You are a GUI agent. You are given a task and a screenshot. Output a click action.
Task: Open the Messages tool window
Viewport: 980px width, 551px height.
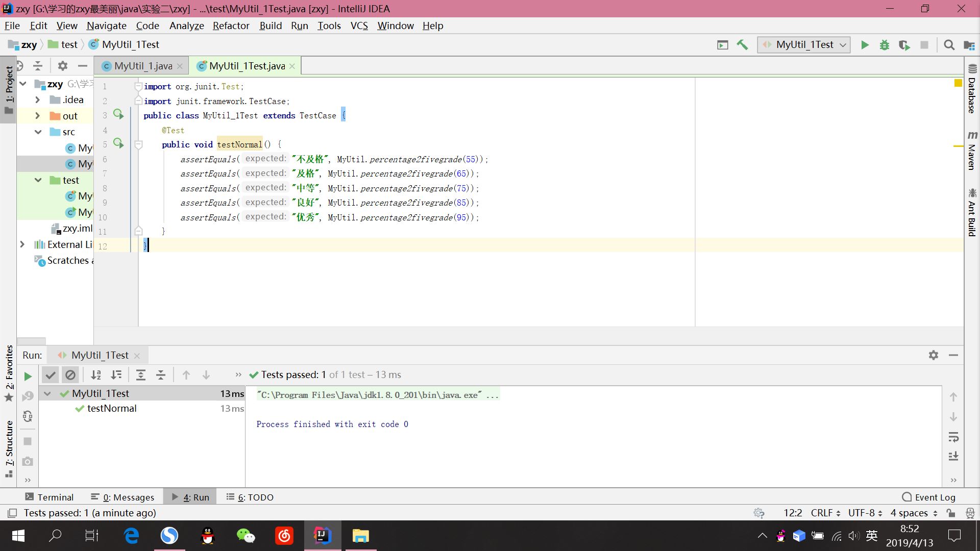click(122, 497)
